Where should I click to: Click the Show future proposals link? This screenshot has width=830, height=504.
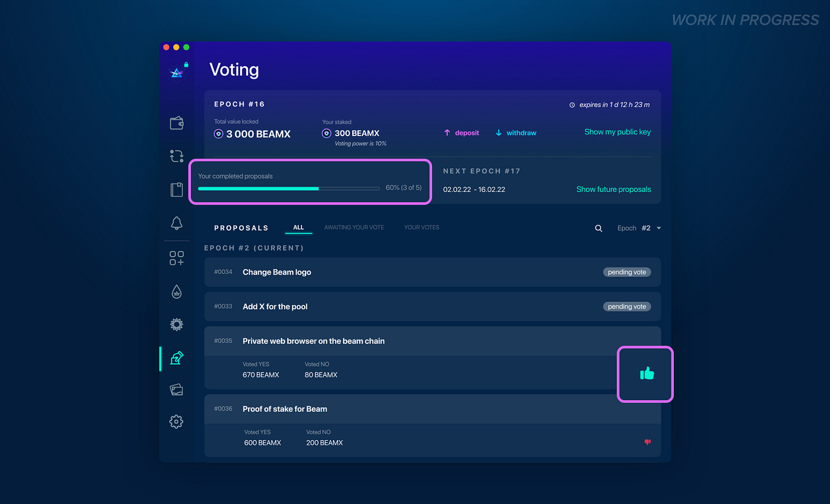(613, 189)
